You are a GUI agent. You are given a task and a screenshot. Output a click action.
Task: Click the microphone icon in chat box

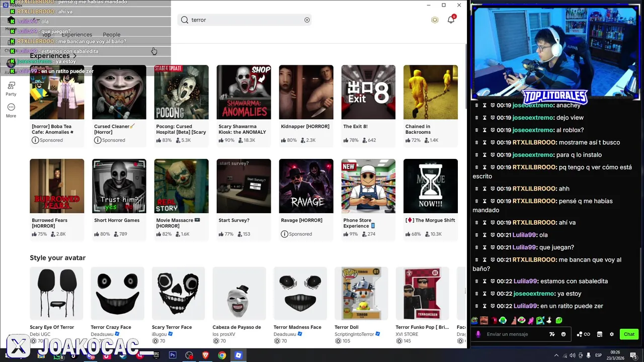coord(478,334)
